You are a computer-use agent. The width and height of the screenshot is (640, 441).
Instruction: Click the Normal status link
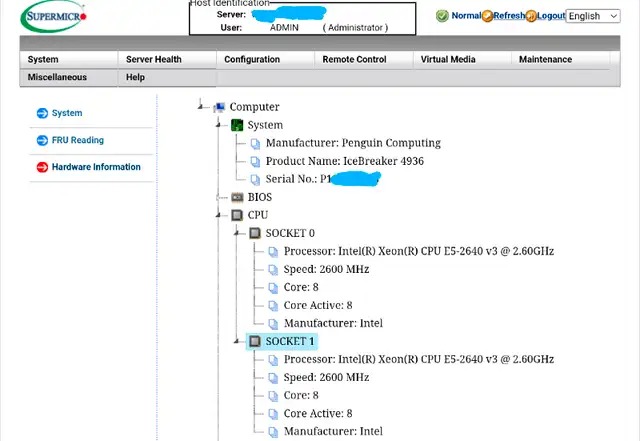point(466,16)
